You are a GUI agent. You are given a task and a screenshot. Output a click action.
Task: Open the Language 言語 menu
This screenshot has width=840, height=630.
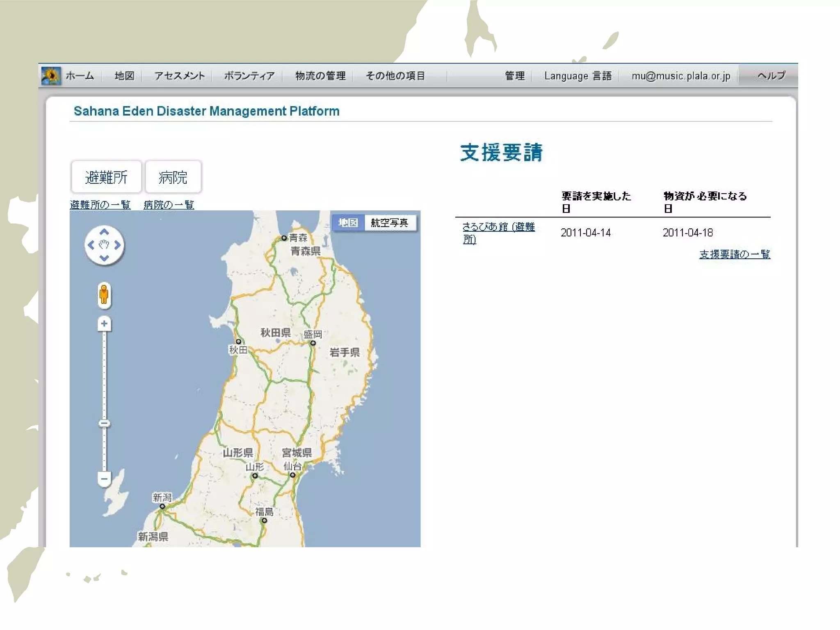[x=577, y=76]
